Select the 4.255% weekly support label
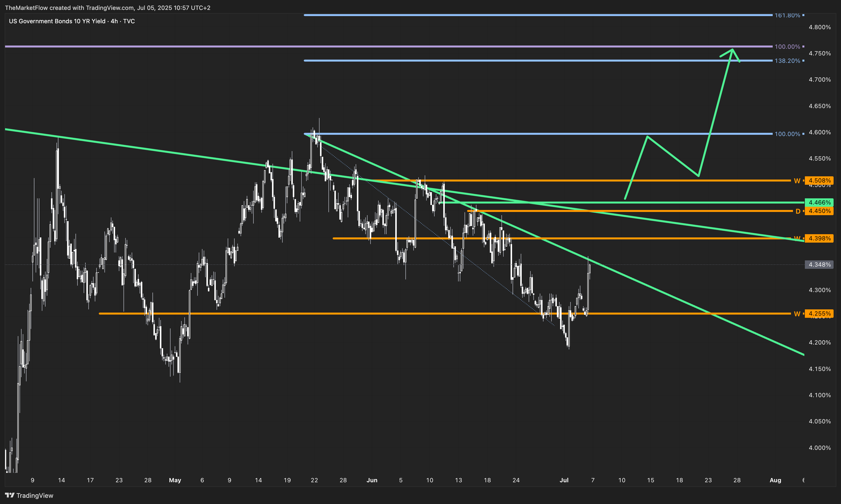This screenshot has height=504, width=841. coord(819,314)
